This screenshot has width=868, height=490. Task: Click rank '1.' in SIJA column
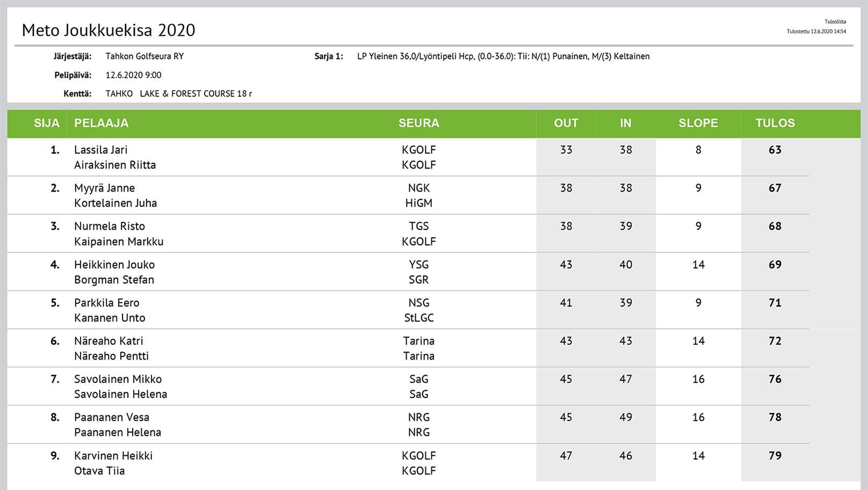(55, 150)
